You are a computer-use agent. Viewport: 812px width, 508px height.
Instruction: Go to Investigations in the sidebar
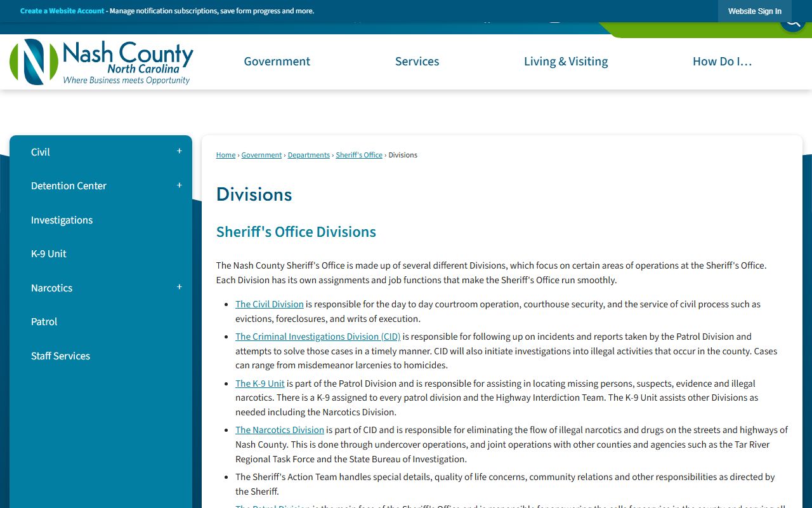pyautogui.click(x=62, y=220)
